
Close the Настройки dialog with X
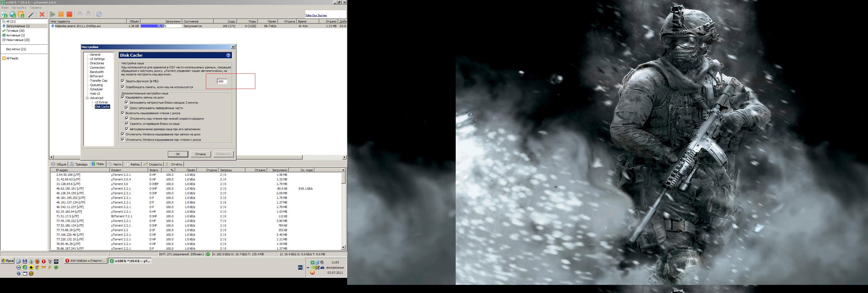232,47
